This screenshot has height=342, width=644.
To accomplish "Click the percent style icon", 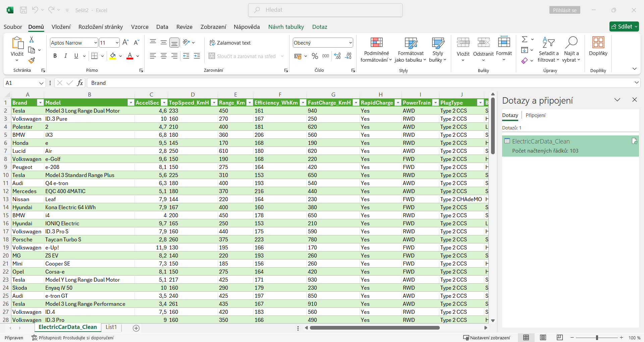I will point(315,56).
